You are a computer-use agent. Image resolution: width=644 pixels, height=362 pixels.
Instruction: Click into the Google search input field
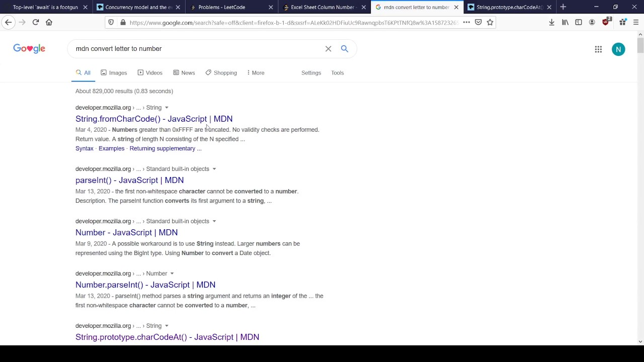[x=196, y=49]
